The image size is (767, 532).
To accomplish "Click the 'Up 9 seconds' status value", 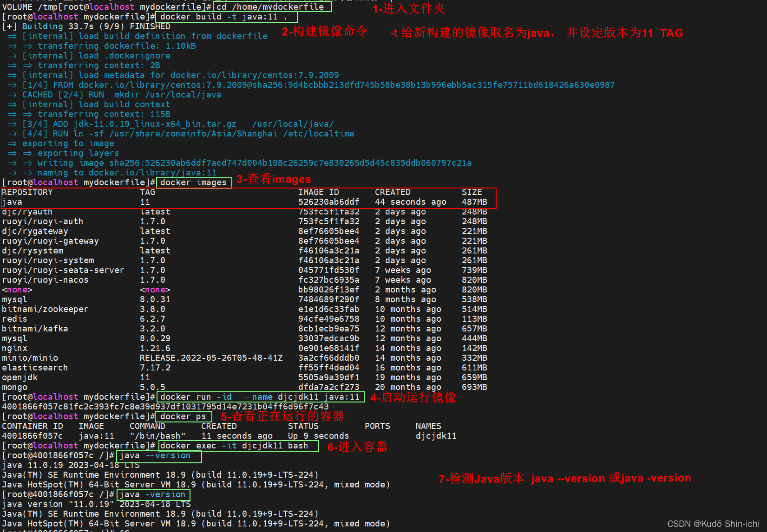I will click(x=318, y=436).
